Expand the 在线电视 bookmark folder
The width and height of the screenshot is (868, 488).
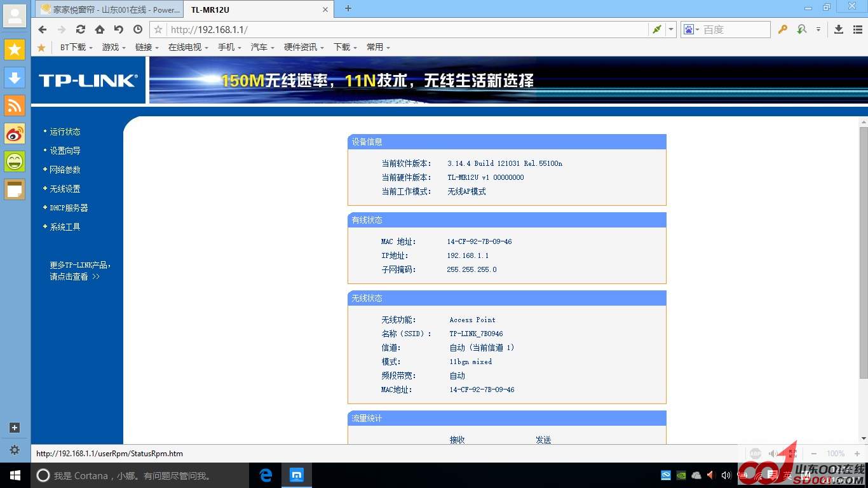(x=188, y=47)
